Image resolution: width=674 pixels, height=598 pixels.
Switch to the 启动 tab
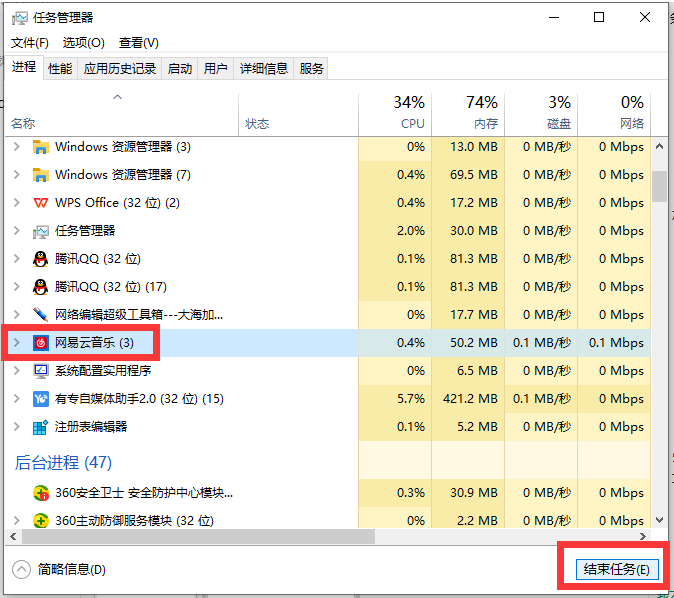point(180,68)
